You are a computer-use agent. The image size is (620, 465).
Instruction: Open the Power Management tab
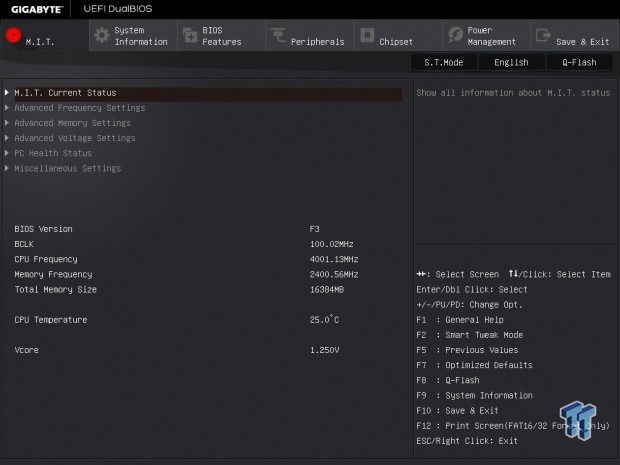click(x=487, y=35)
